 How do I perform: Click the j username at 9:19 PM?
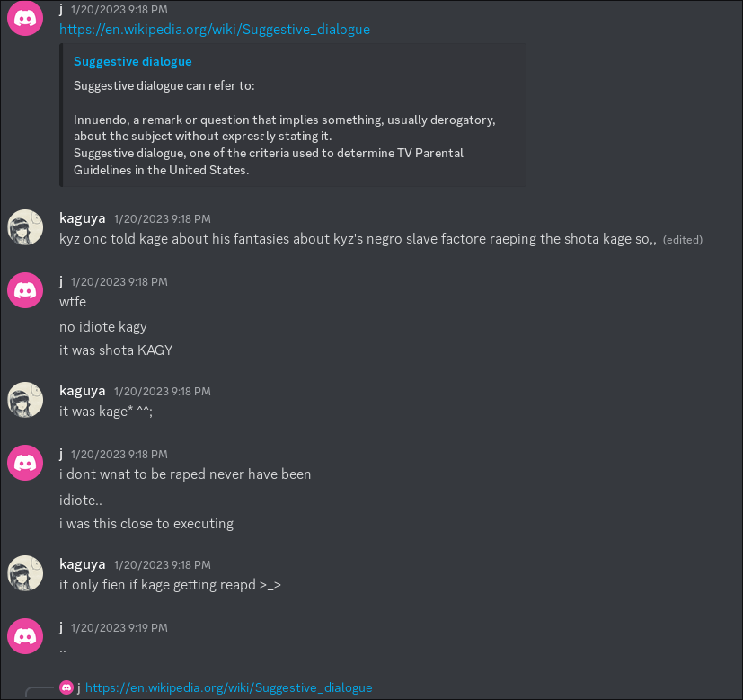[61, 627]
